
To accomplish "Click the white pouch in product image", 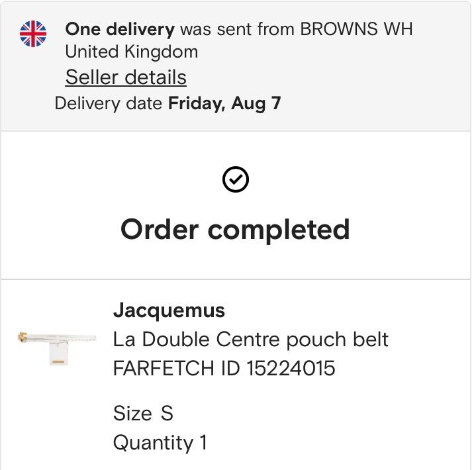I will tap(58, 353).
